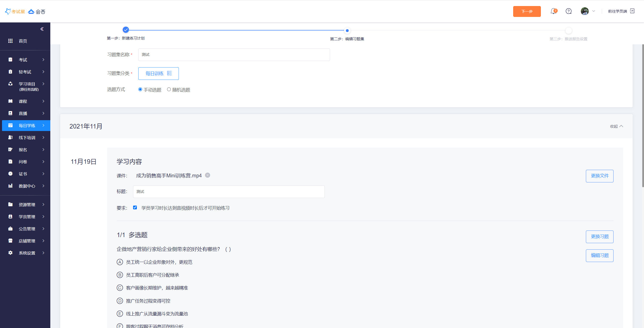Click the orange 下一步 button
The width and height of the screenshot is (644, 328).
click(527, 11)
